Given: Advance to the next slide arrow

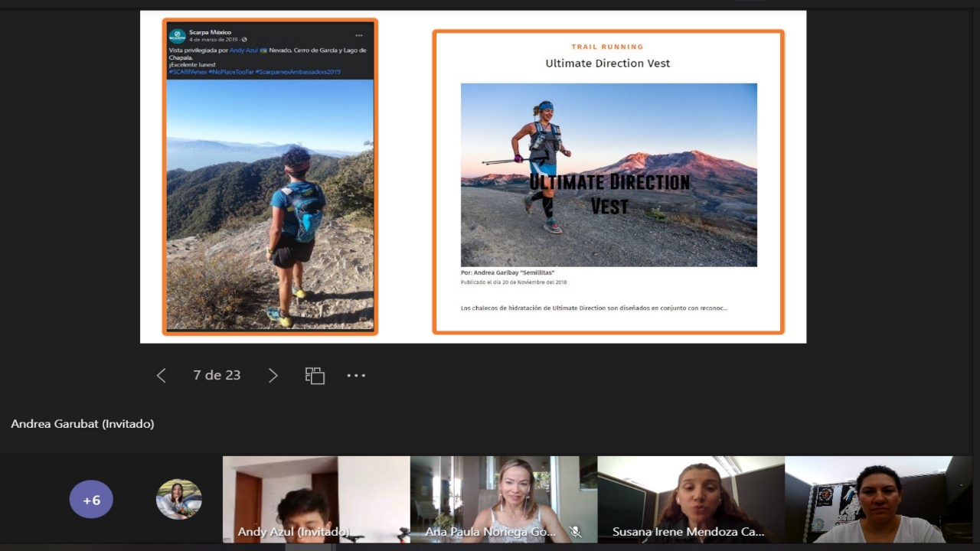Looking at the screenshot, I should (x=273, y=375).
